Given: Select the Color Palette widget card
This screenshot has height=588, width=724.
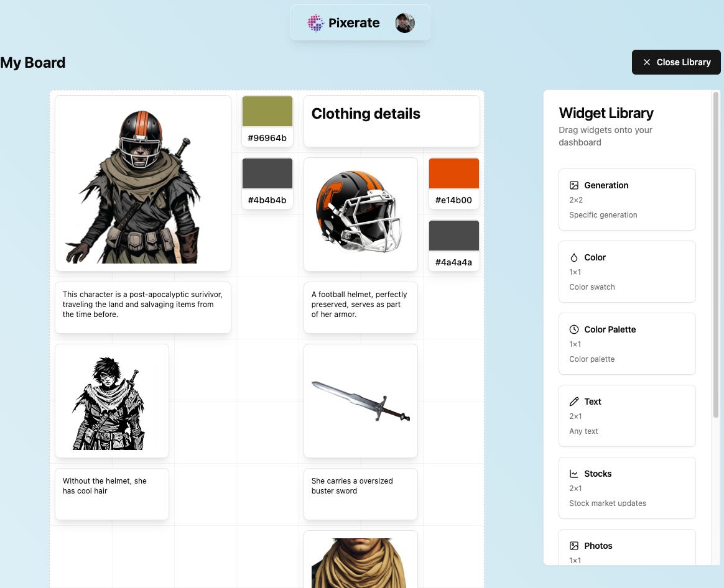Looking at the screenshot, I should (x=627, y=344).
